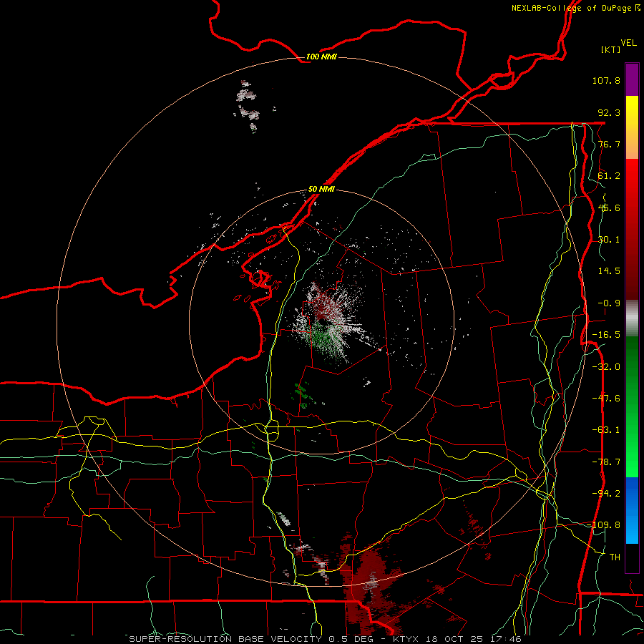Click the 107.8 velocity scale value
The height and width of the screenshot is (644, 644).
606,80
